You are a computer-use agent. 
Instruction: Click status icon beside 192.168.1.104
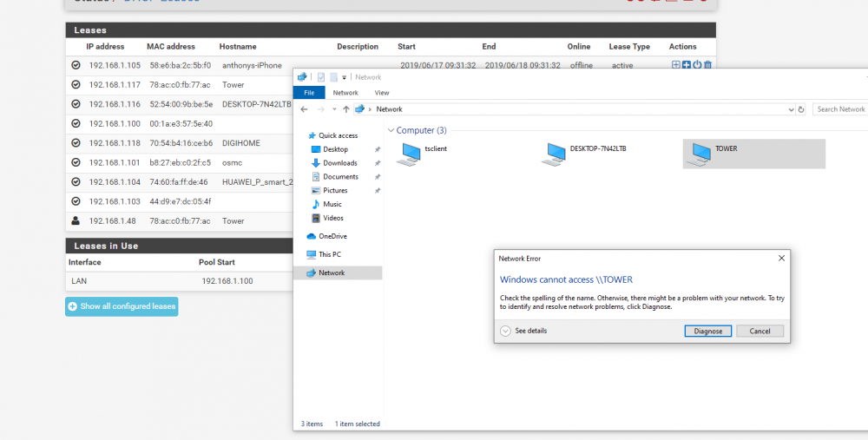[76, 181]
